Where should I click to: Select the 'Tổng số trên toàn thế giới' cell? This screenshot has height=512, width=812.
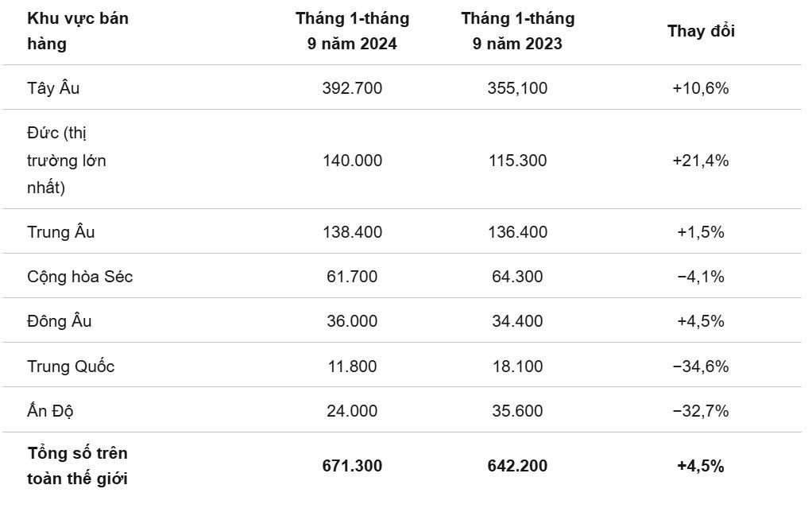click(77, 465)
